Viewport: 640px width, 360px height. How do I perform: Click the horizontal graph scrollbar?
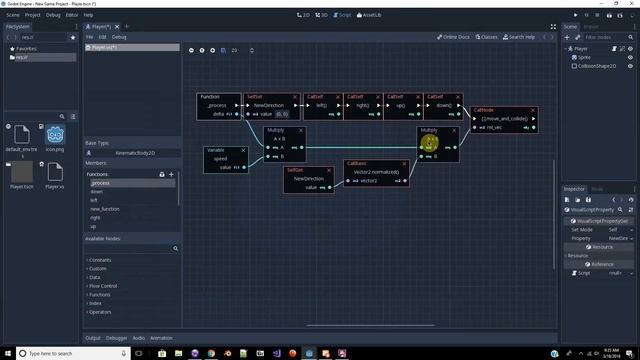tap(371, 326)
